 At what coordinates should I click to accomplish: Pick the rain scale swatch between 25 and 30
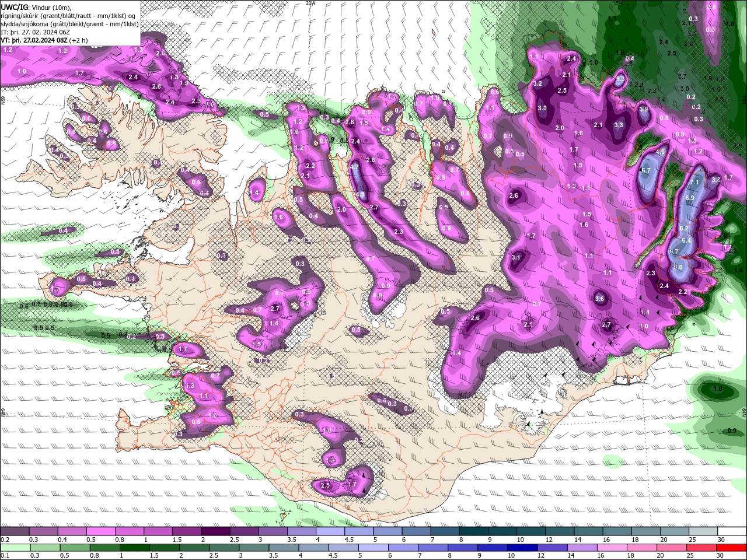tap(702, 548)
